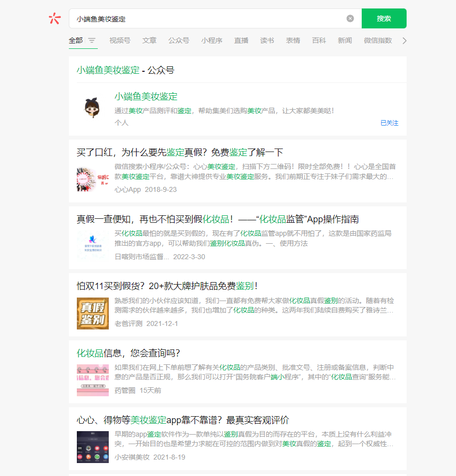Open the 真假鉴别 thumbnail image

(x=93, y=314)
